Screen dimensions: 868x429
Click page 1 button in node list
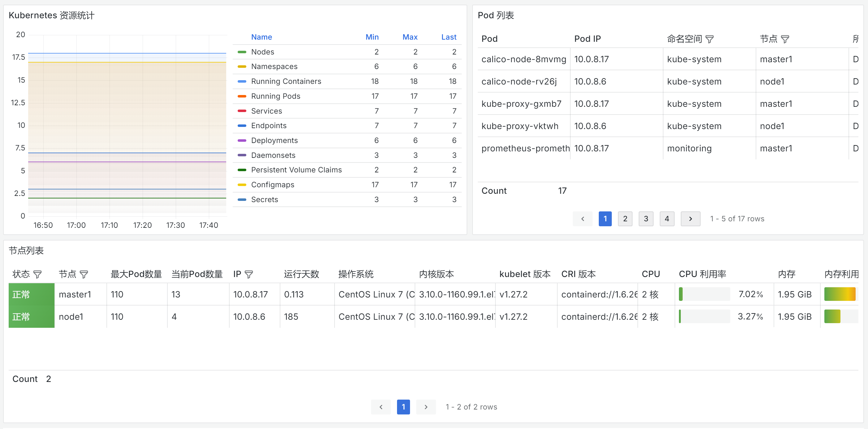403,407
